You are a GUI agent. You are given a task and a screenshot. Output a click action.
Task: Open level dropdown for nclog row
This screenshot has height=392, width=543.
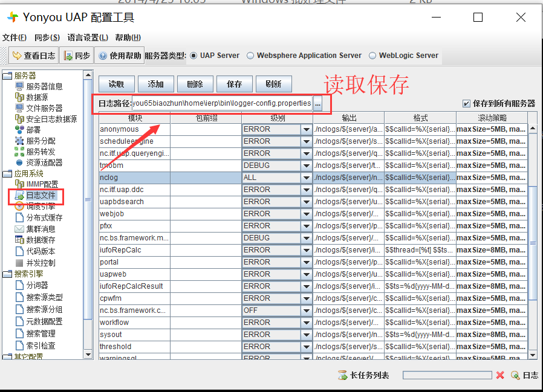306,178
